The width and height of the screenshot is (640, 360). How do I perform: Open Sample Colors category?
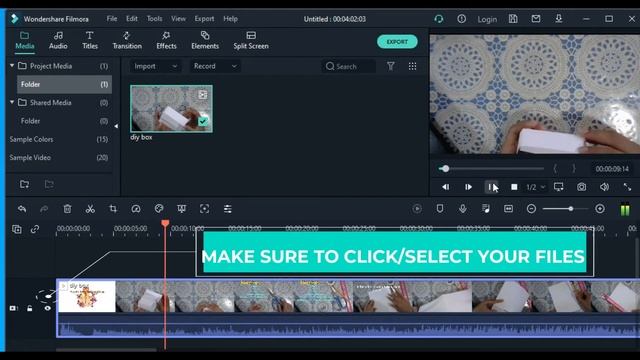click(59, 139)
